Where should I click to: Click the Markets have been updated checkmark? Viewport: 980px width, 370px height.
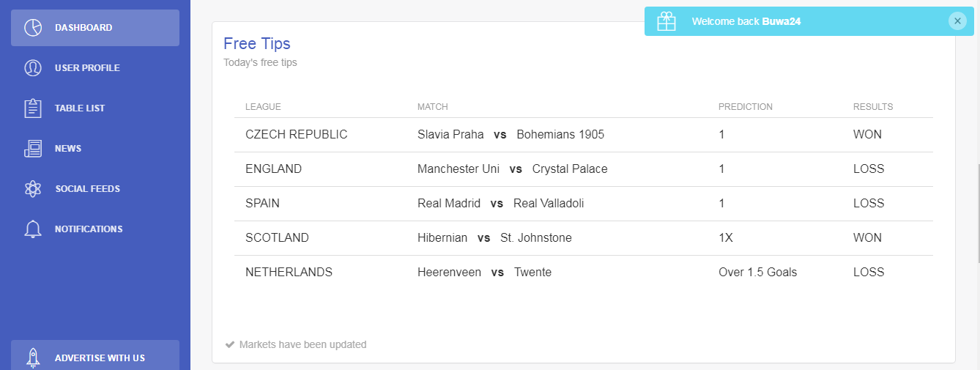point(230,344)
